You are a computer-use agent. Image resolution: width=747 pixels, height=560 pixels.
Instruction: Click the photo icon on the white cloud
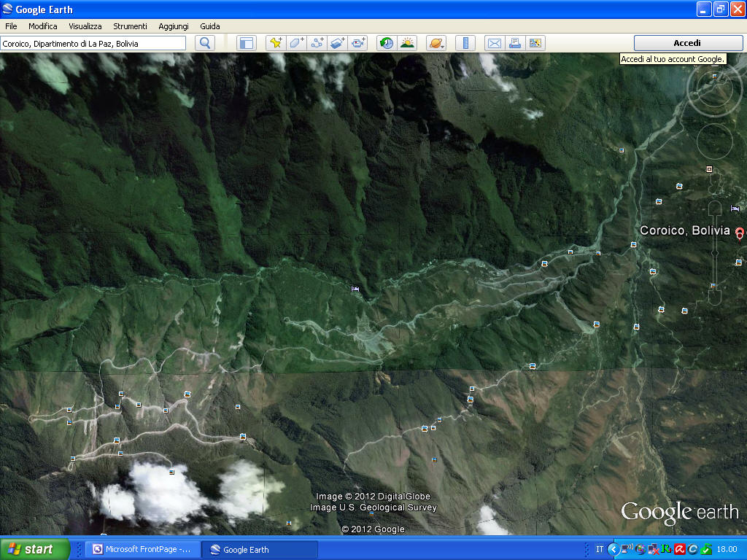(171, 472)
